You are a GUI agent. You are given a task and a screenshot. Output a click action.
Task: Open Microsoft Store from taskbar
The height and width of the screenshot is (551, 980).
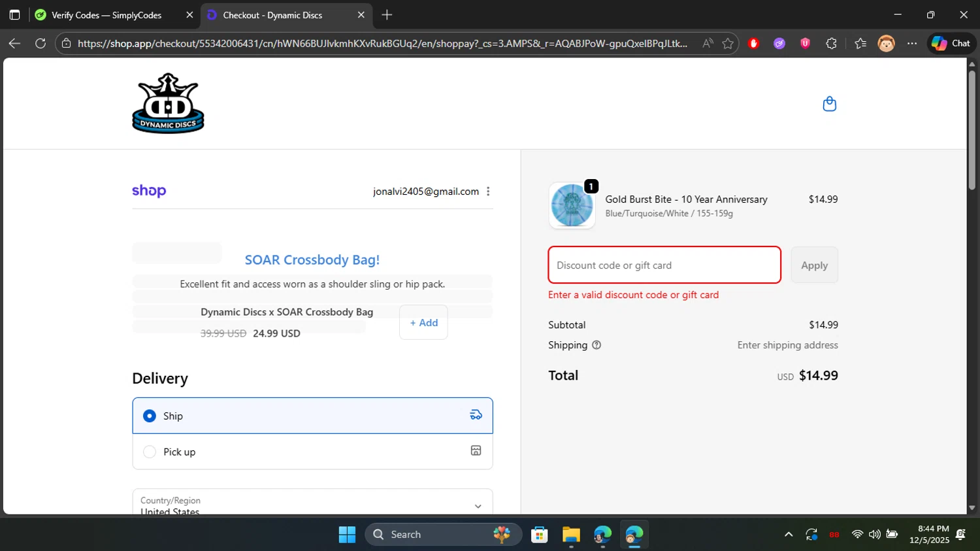coord(539,535)
